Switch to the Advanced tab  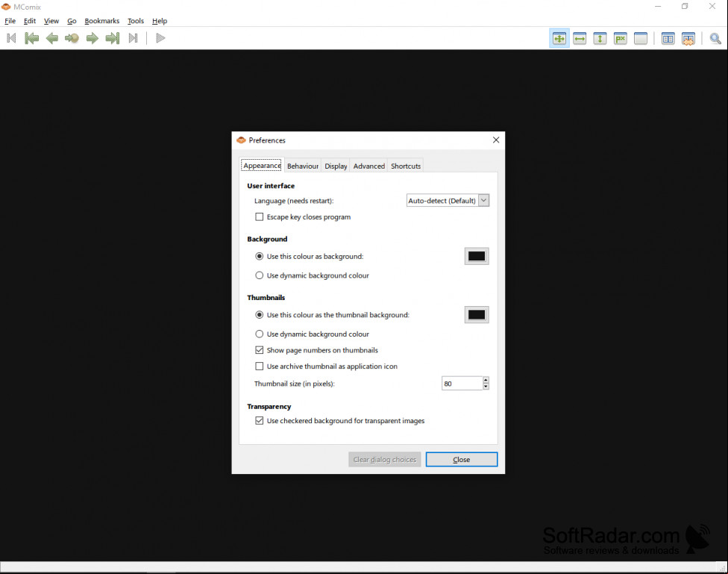(x=368, y=166)
